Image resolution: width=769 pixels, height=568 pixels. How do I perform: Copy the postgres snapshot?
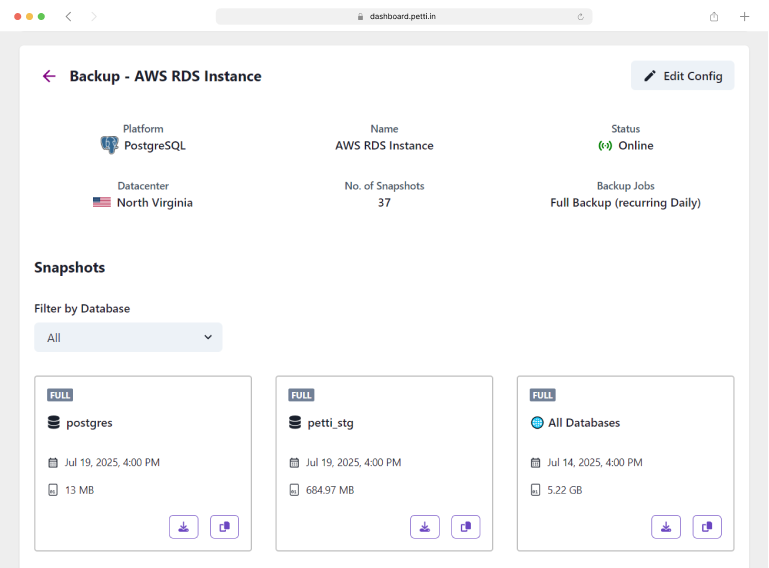tap(225, 527)
